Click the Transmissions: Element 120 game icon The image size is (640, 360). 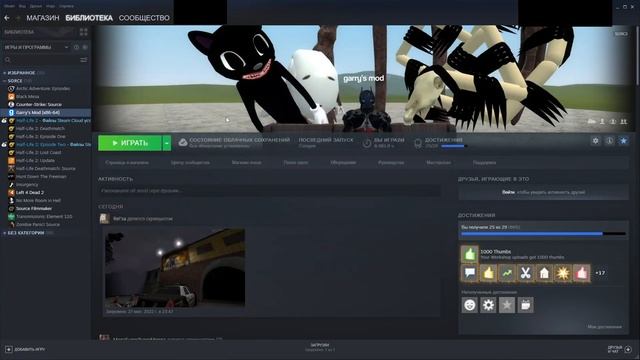tap(11, 216)
